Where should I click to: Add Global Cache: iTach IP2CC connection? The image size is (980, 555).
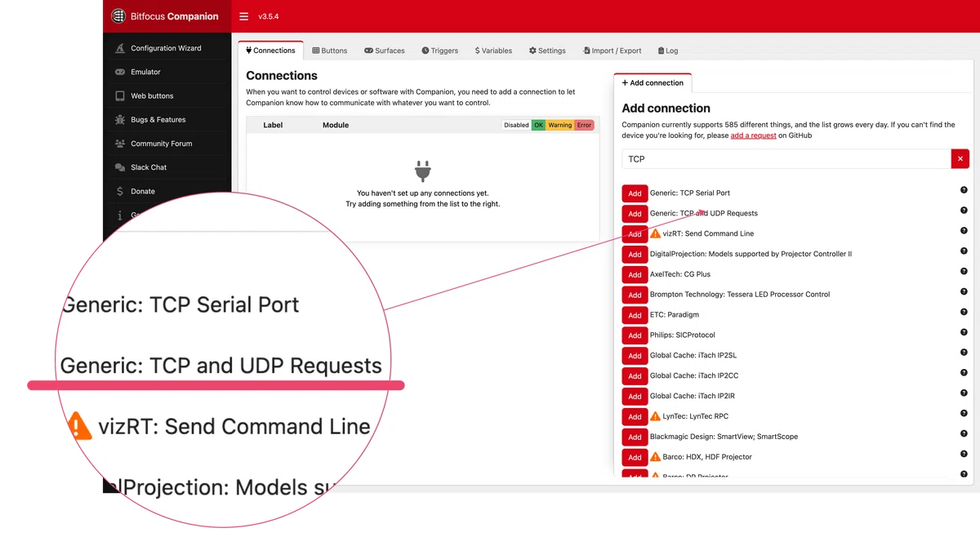point(635,376)
